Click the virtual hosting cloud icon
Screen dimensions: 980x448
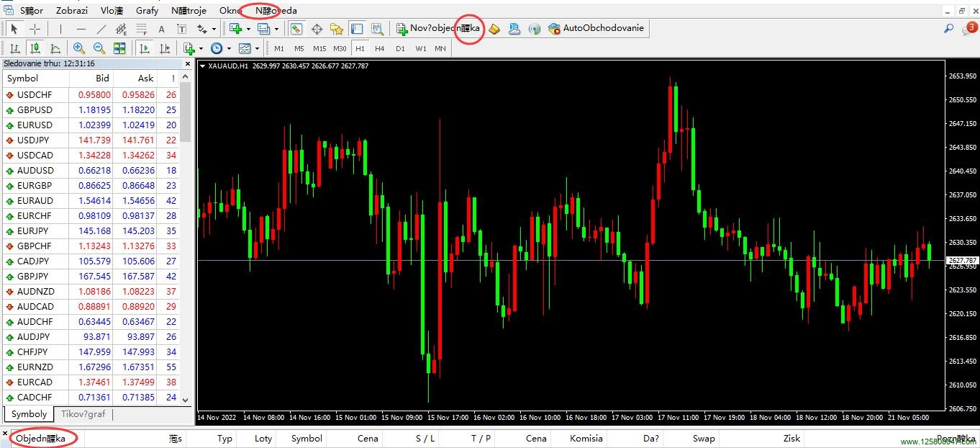514,29
